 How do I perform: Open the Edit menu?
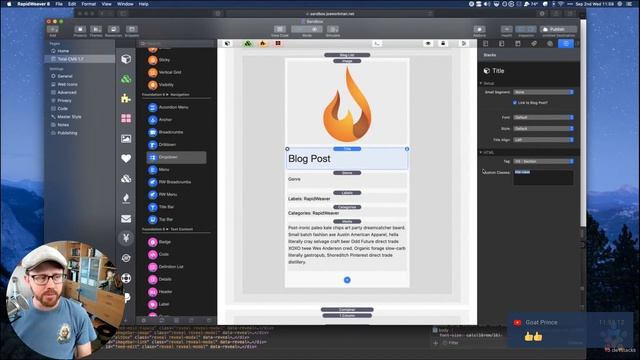[72, 4]
